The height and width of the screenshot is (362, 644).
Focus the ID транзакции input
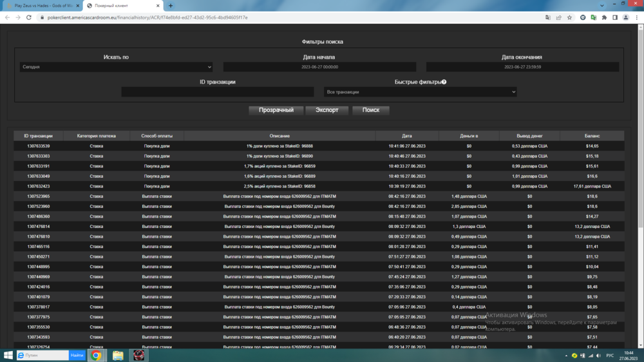click(x=218, y=92)
